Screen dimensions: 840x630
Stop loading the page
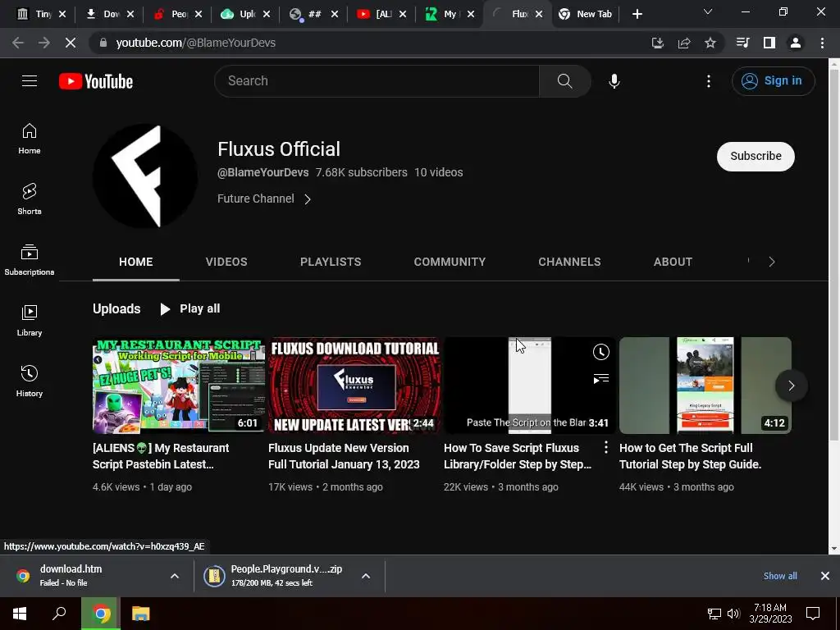[71, 43]
